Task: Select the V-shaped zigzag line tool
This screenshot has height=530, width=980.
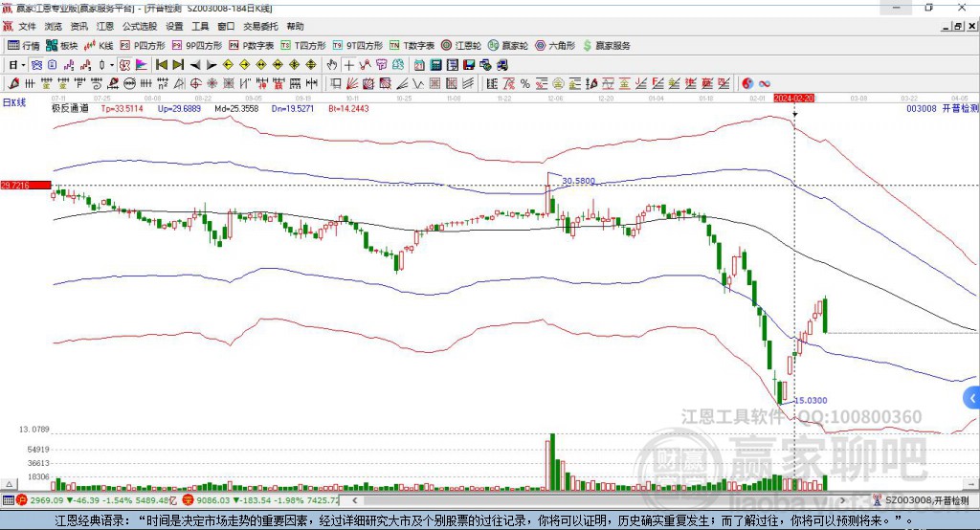Action: (418, 83)
